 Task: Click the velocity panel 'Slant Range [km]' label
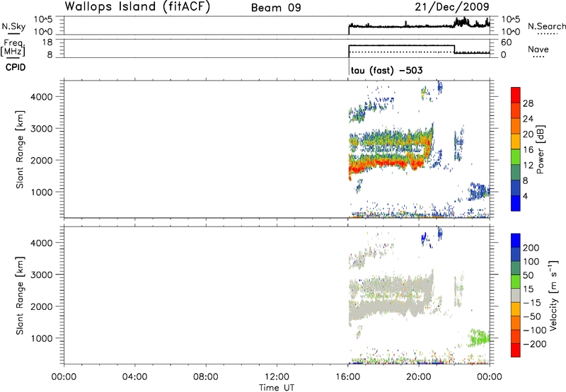[x=20, y=296]
